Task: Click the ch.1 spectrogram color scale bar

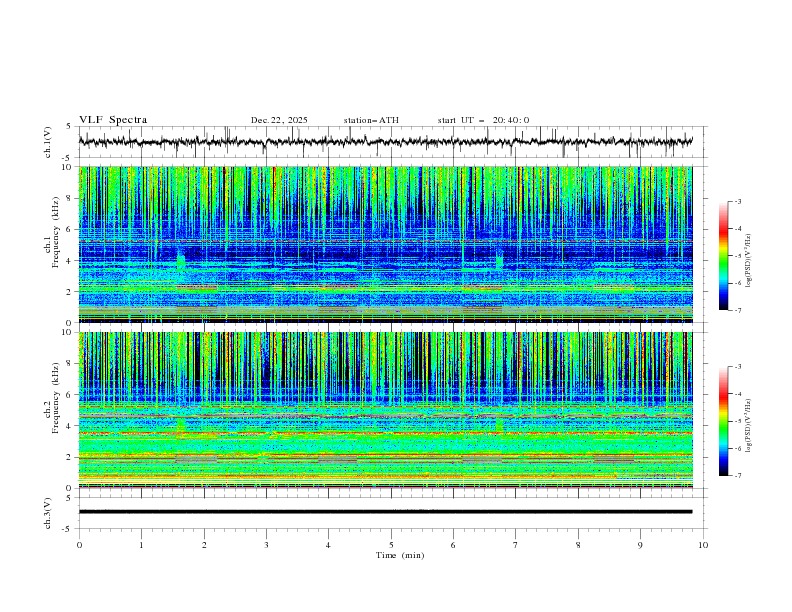Action: [x=723, y=256]
